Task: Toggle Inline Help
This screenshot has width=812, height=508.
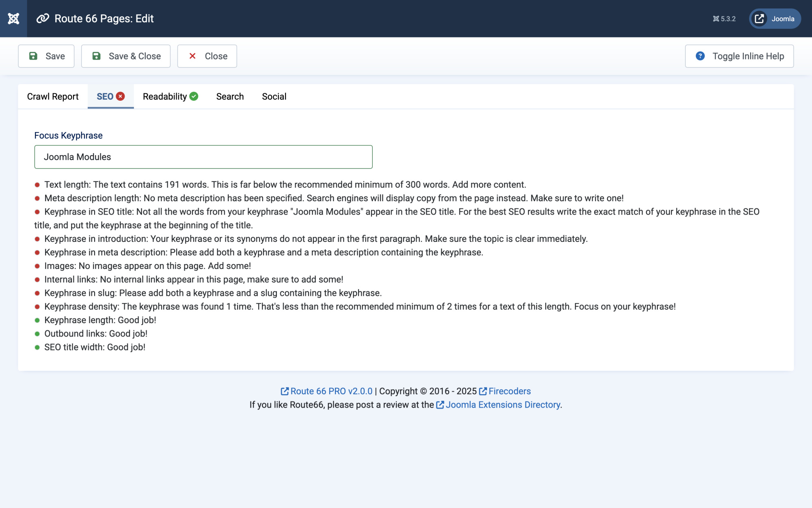Action: 739,56
